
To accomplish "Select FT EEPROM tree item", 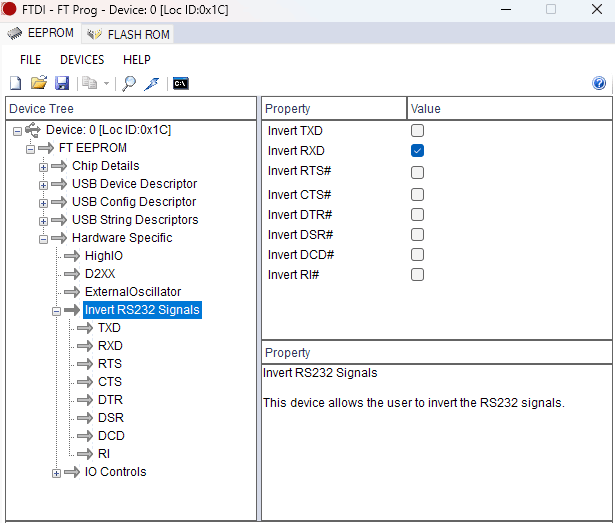I will (x=93, y=148).
